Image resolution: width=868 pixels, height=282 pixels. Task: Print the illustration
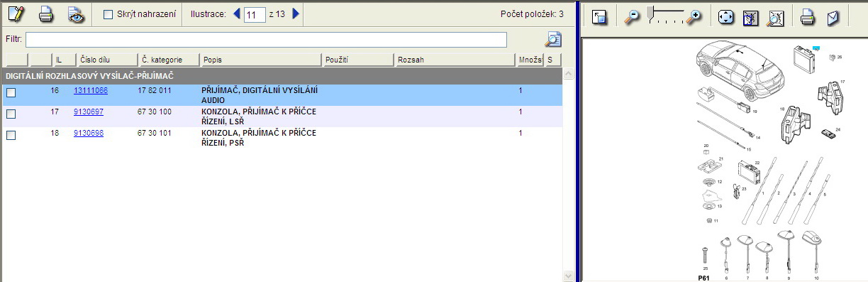coord(808,17)
